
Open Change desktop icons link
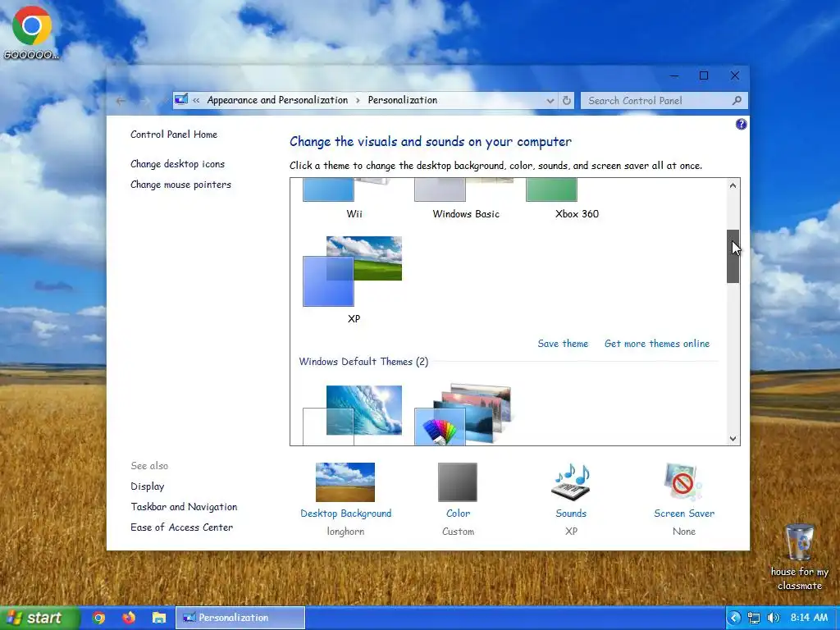(177, 164)
